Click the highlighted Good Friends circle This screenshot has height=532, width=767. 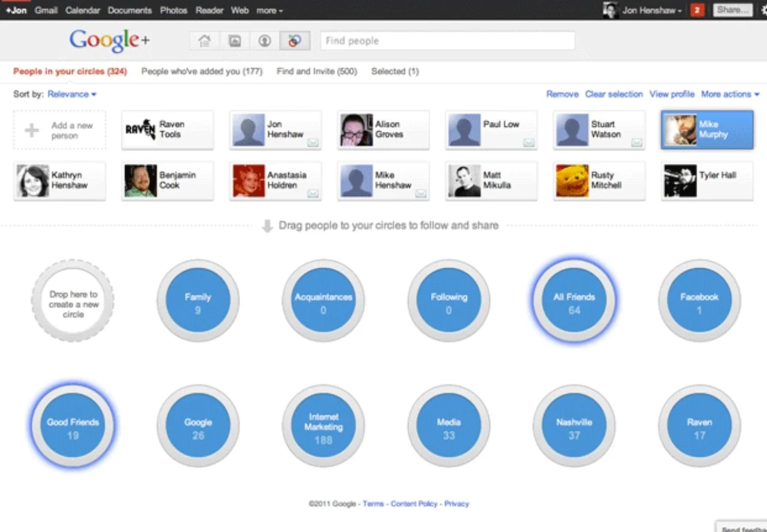73,426
